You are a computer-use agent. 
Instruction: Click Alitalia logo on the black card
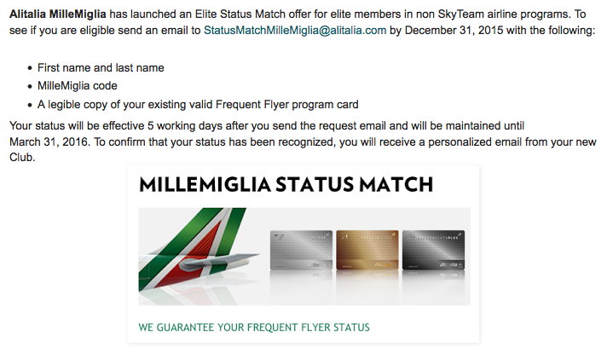[x=452, y=266]
